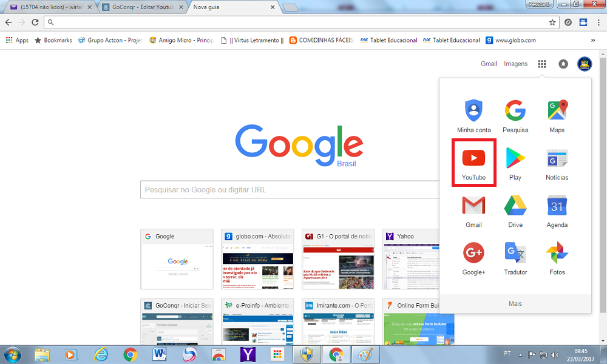Viewport: 607px width, 364px height.
Task: Bookmark this page with the star icon
Action: point(552,22)
